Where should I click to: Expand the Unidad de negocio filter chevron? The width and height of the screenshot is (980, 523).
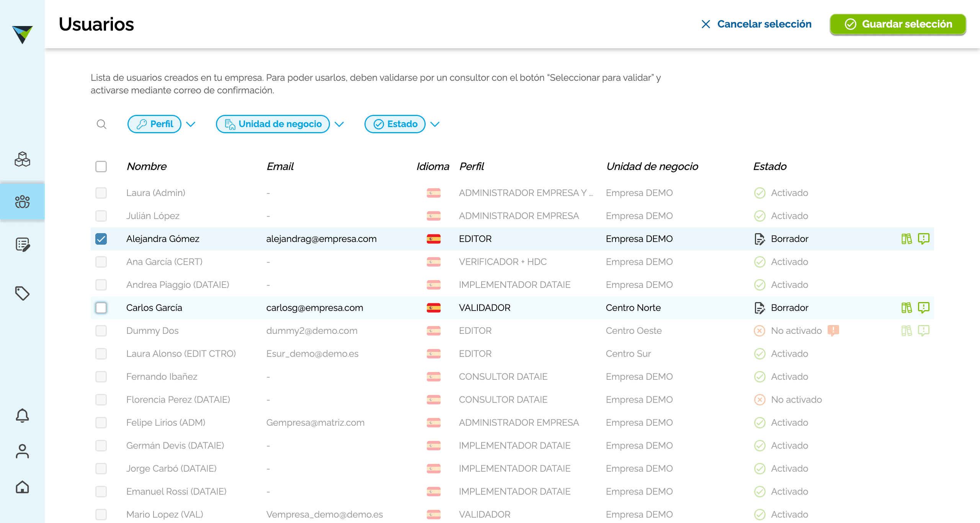(x=339, y=124)
